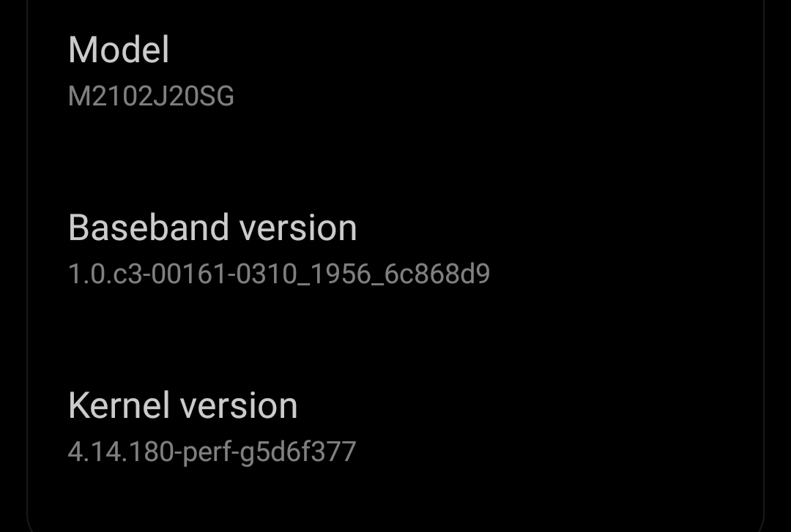Tap the "g5d6f377" suffix of kernel value
The width and height of the screenshot is (791, 532).
[x=298, y=452]
